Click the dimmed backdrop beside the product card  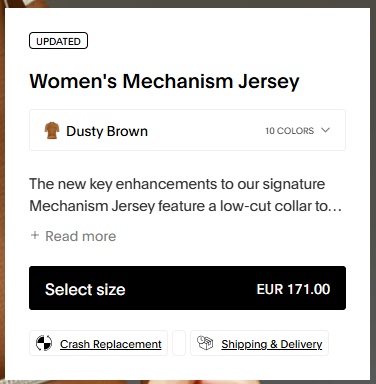point(373,192)
